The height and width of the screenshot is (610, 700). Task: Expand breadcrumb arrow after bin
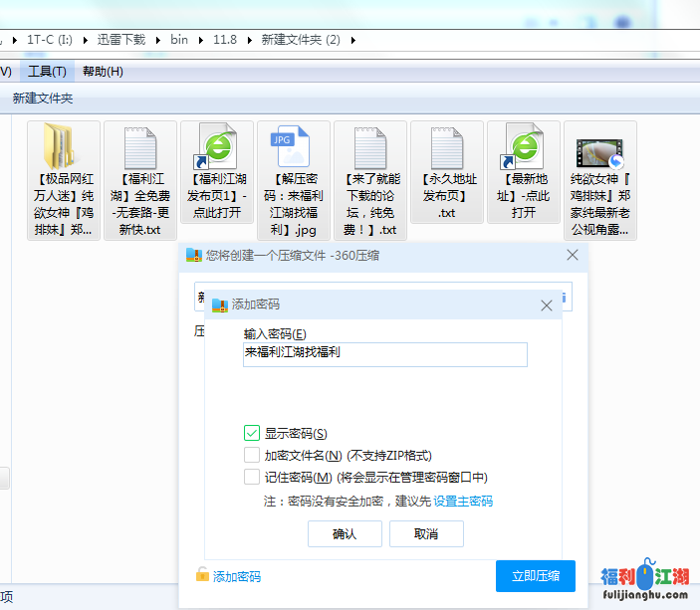200,40
